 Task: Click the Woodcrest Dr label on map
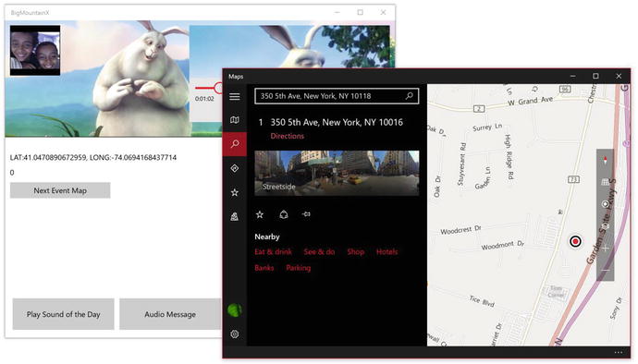460,230
